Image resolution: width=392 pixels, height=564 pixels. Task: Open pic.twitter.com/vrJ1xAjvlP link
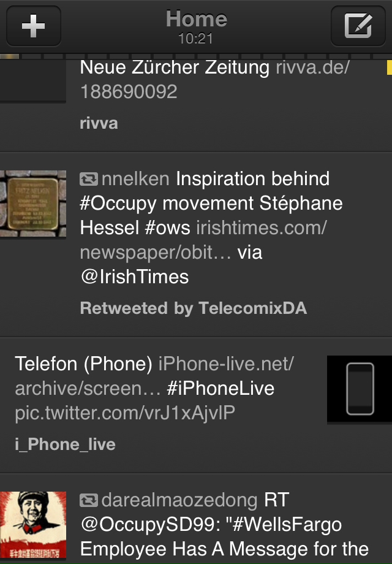click(x=125, y=413)
